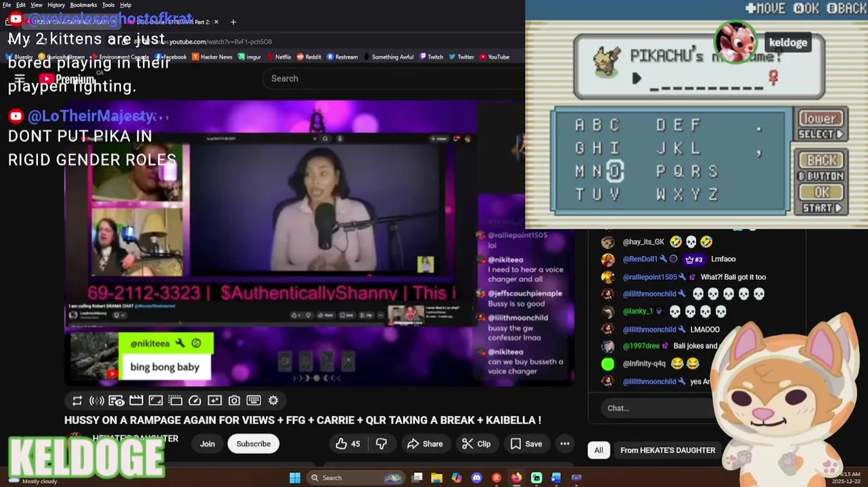Screen dimensions: 868x487
Task: Click the Join membership button
Action: (x=207, y=444)
